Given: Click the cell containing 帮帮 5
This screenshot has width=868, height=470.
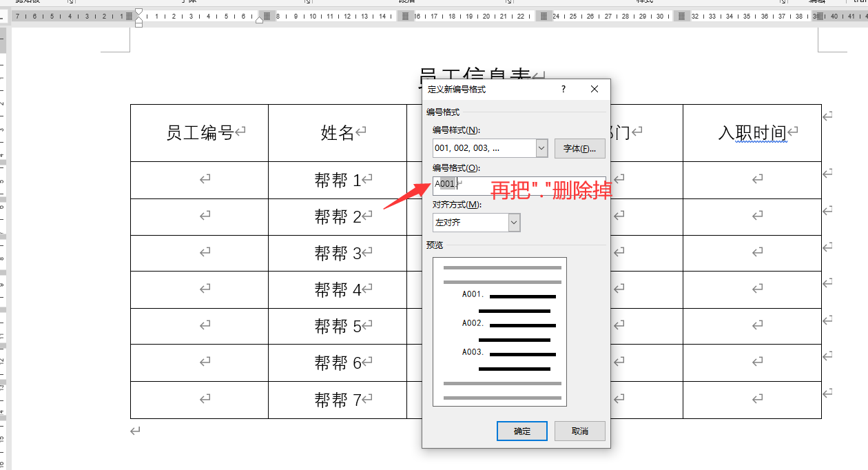Looking at the screenshot, I should (x=338, y=327).
